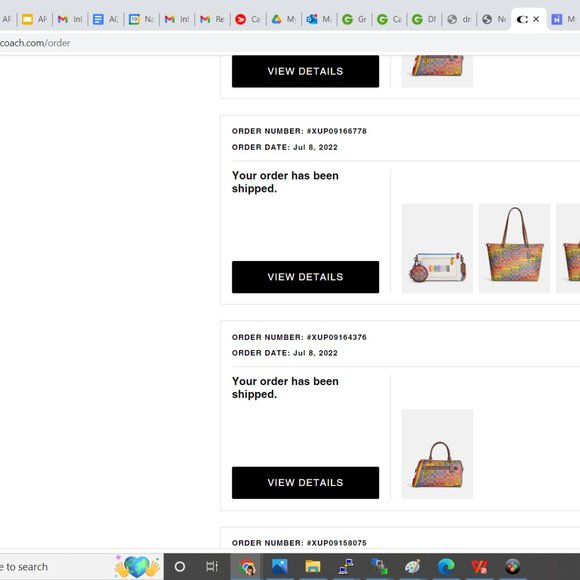Open the red V application in the taskbar

[479, 566]
